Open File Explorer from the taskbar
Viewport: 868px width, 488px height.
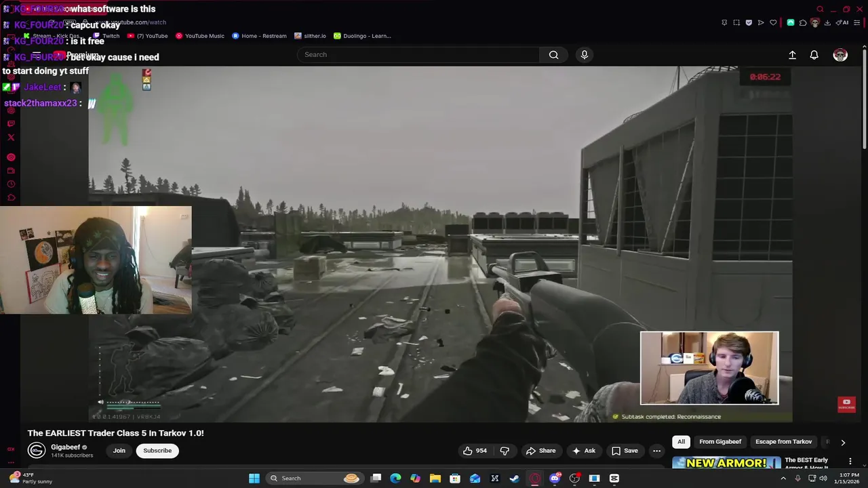(x=435, y=479)
